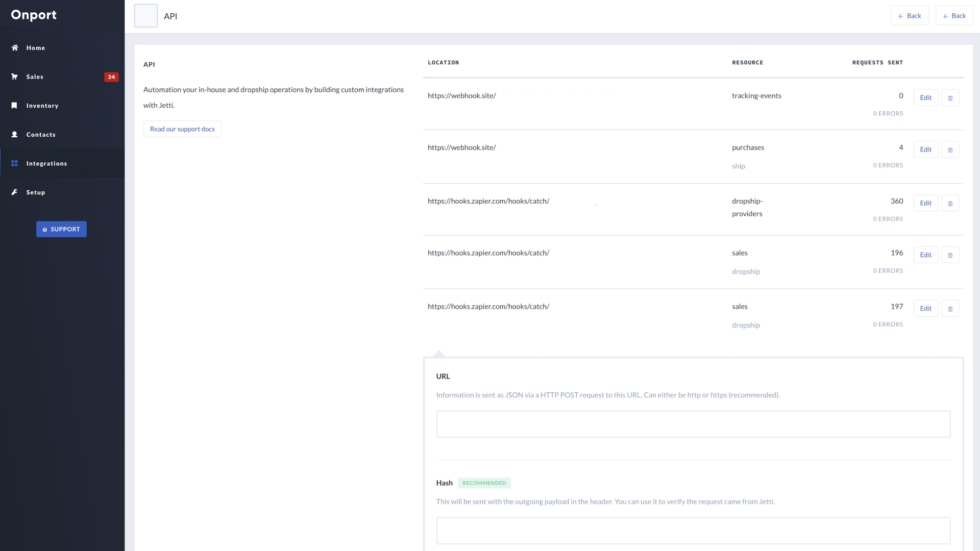980x551 pixels.
Task: Click the Support button icon
Action: [x=44, y=230]
